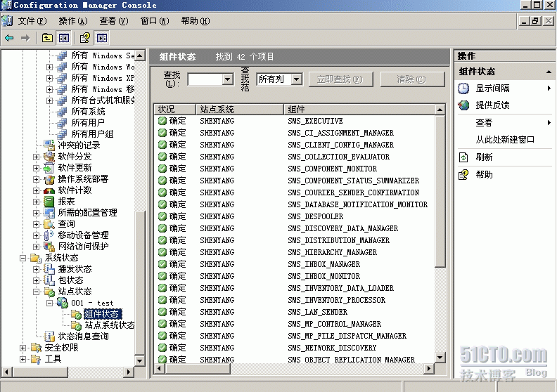Click the 刷新 action link
The height and width of the screenshot is (392, 557).
[484, 157]
